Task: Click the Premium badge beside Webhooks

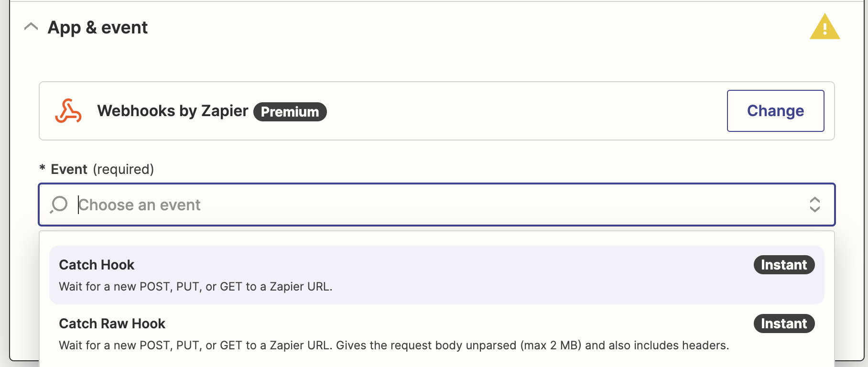Action: pyautogui.click(x=290, y=112)
